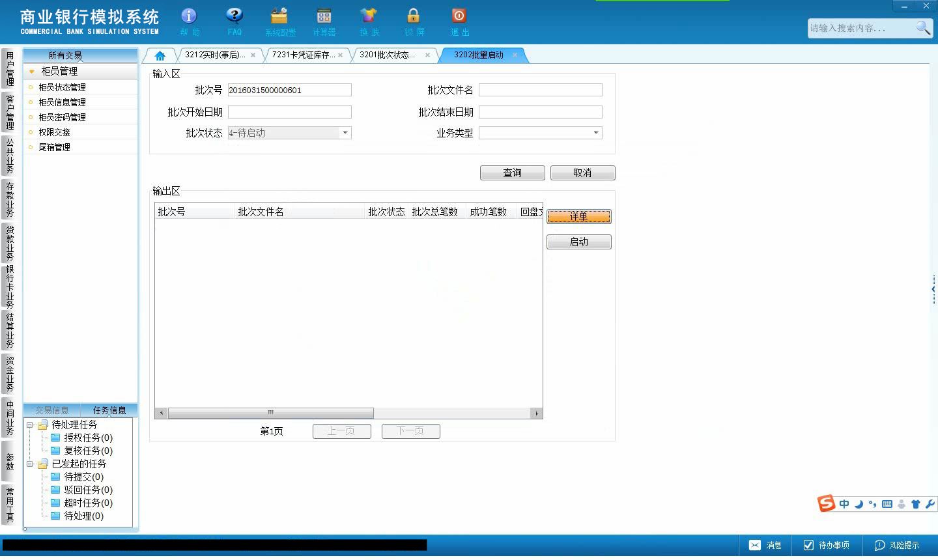This screenshot has height=560, width=938.
Task: Collapse the 待处理任务 tree node
Action: click(x=29, y=425)
